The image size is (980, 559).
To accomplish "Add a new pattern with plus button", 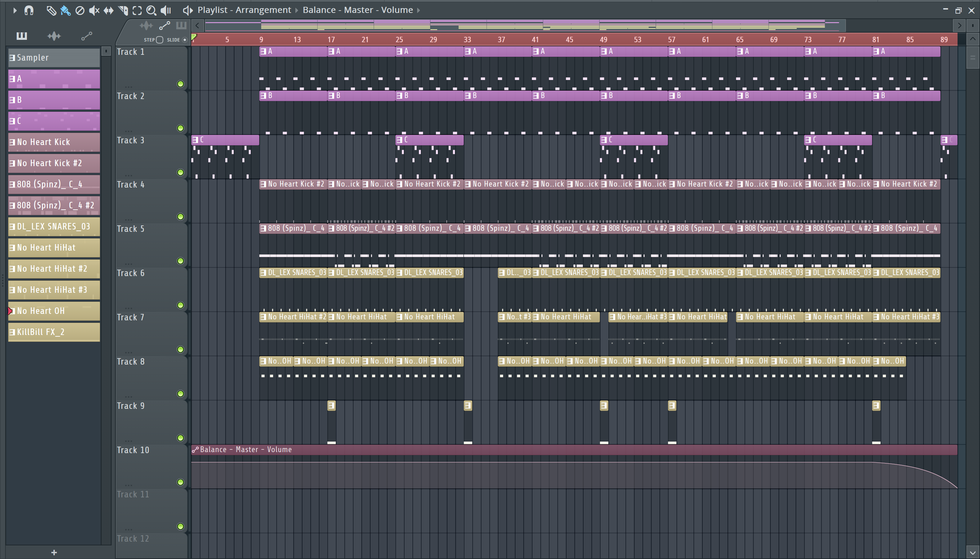I will tap(54, 553).
